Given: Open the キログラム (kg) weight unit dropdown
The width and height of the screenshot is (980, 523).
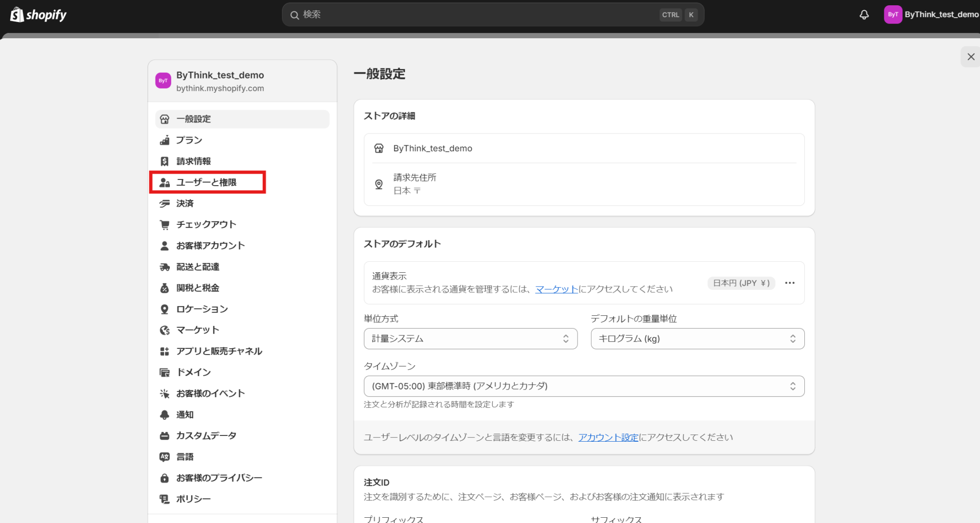Looking at the screenshot, I should coord(697,338).
